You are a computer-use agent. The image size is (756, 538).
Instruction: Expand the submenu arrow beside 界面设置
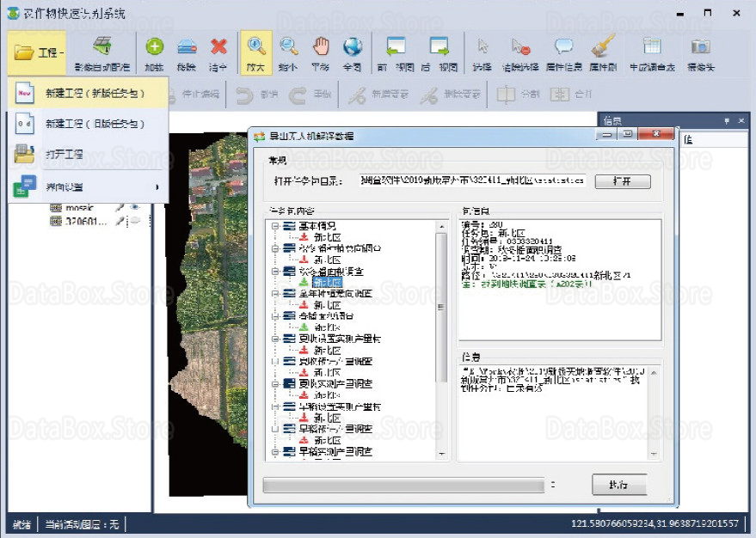point(157,186)
